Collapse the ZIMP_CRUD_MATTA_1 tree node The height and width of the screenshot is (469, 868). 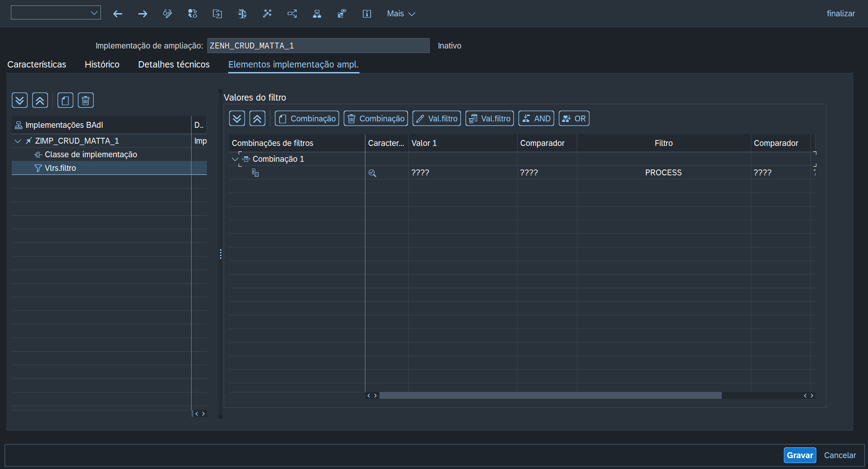tap(18, 141)
